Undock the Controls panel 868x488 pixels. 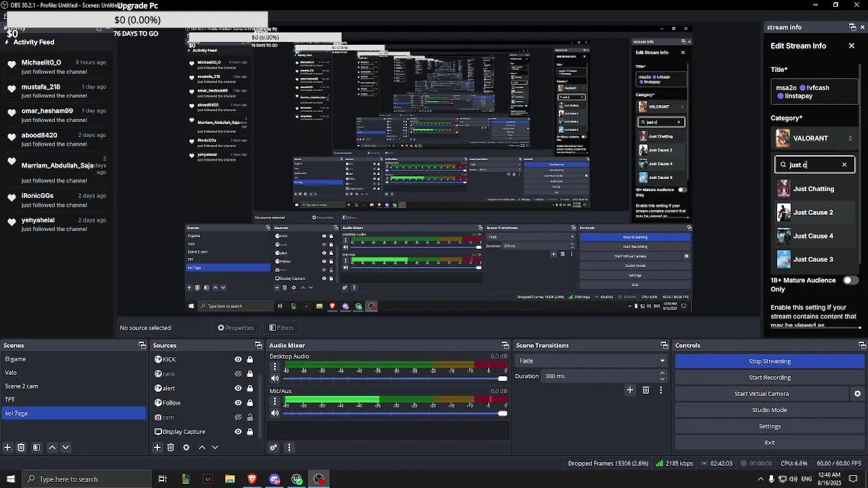(862, 346)
